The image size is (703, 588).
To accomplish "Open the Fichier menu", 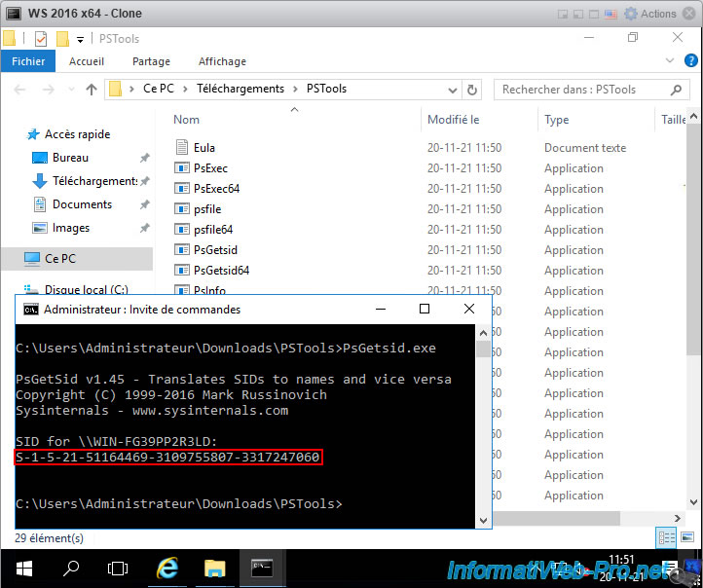I will [28, 61].
